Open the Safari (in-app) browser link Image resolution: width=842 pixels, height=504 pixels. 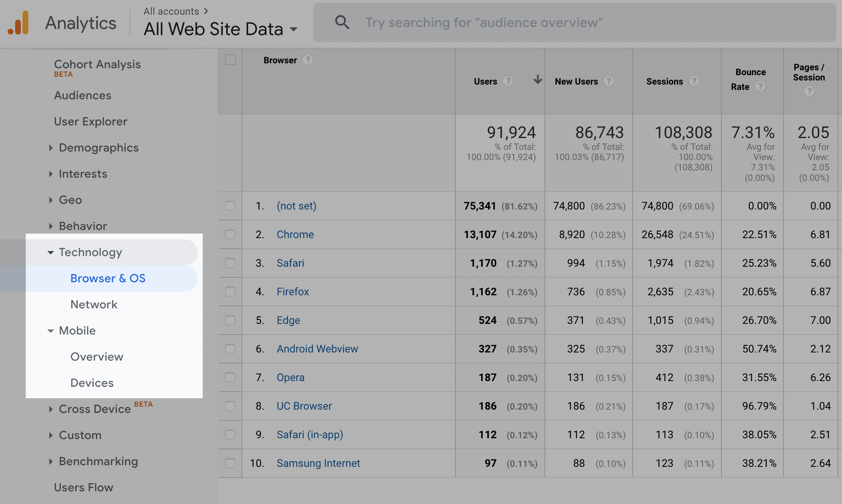click(x=310, y=435)
